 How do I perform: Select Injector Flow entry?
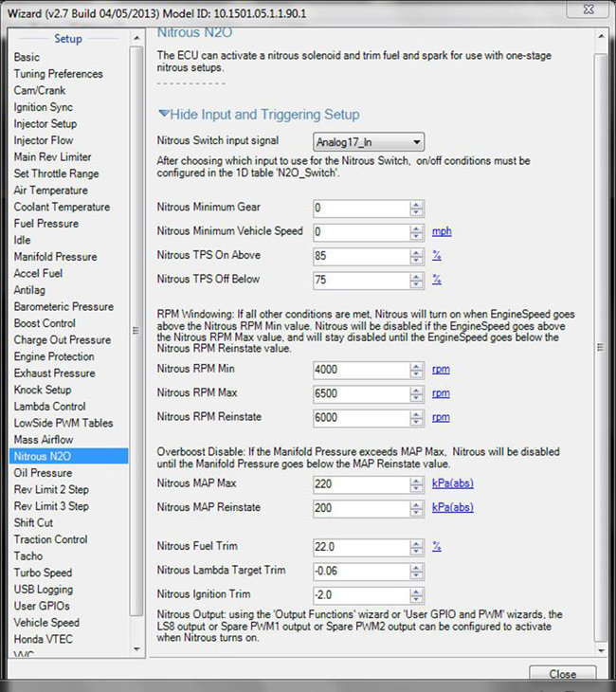point(44,140)
